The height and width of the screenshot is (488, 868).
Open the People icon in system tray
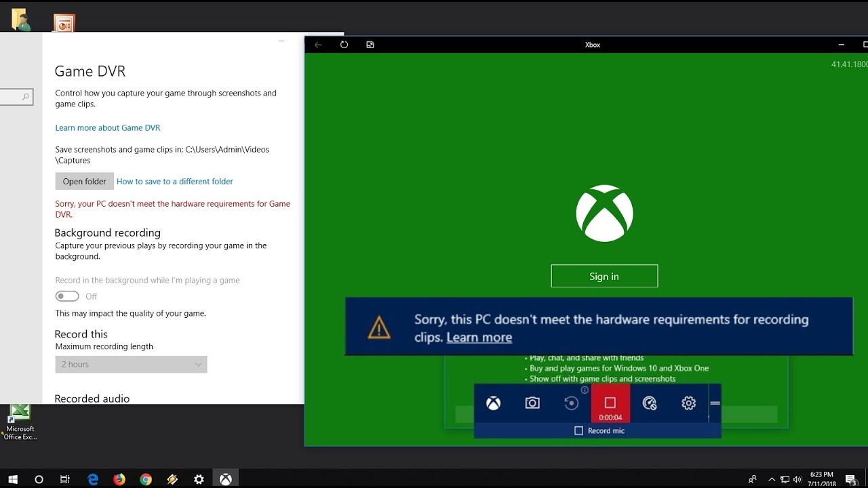pos(752,479)
